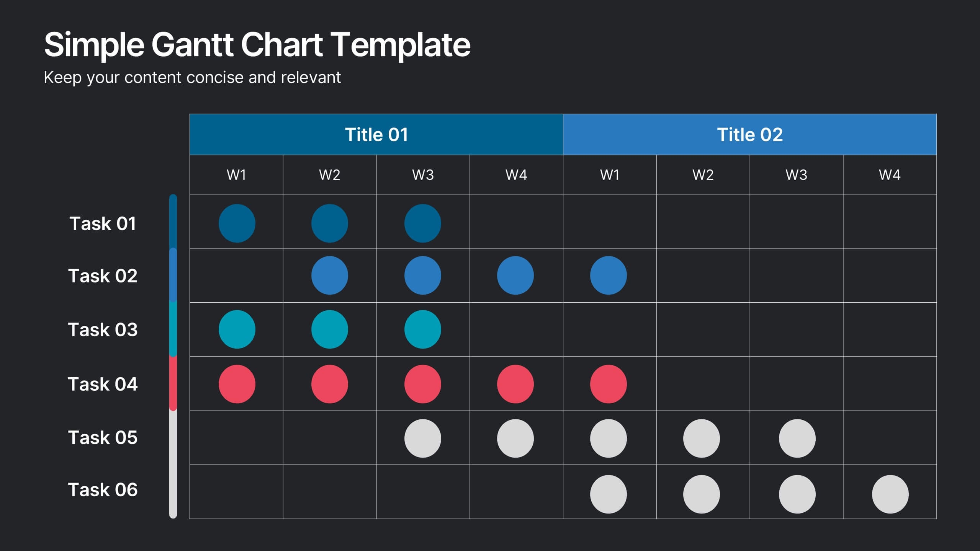Click the red color bar beside Task 04
This screenshot has height=551, width=980.
173,383
